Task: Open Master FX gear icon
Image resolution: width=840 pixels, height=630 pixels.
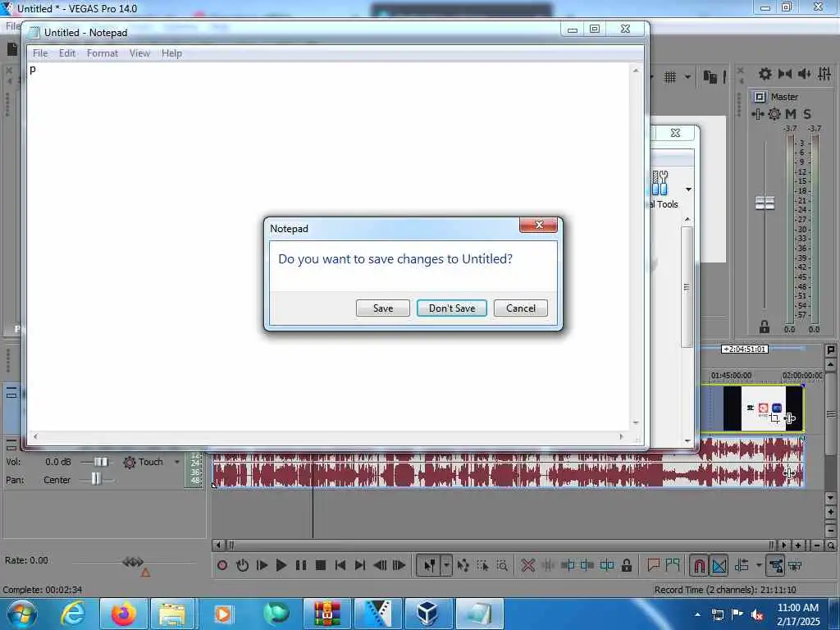Action: pos(774,114)
